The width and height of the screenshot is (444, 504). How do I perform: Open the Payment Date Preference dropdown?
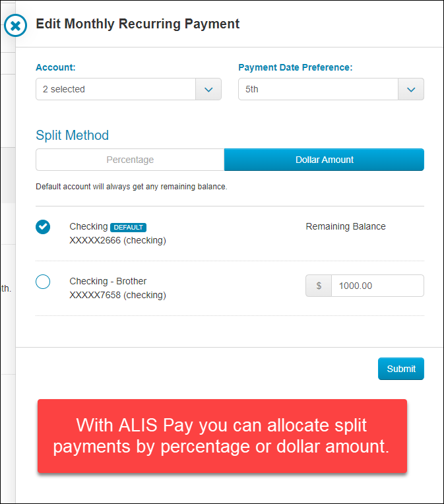coord(331,89)
